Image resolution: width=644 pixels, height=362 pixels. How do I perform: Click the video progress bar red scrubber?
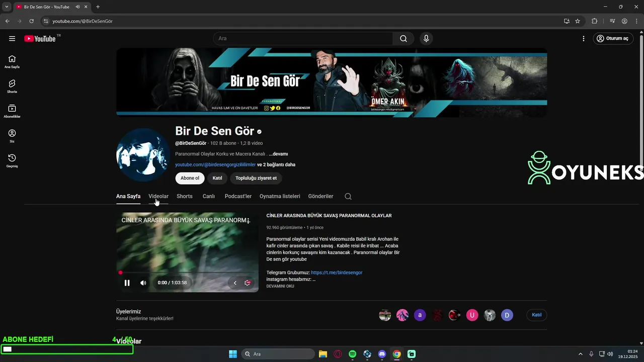pyautogui.click(x=120, y=273)
